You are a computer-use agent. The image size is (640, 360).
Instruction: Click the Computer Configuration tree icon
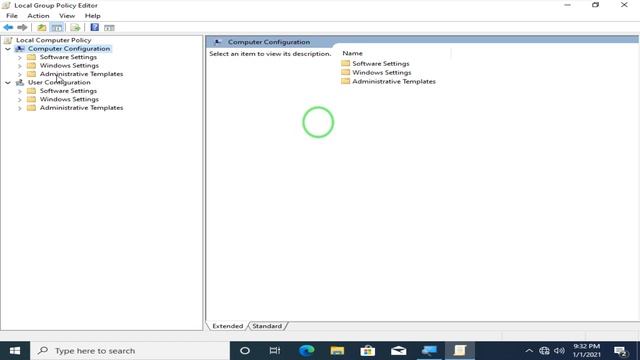(20, 49)
